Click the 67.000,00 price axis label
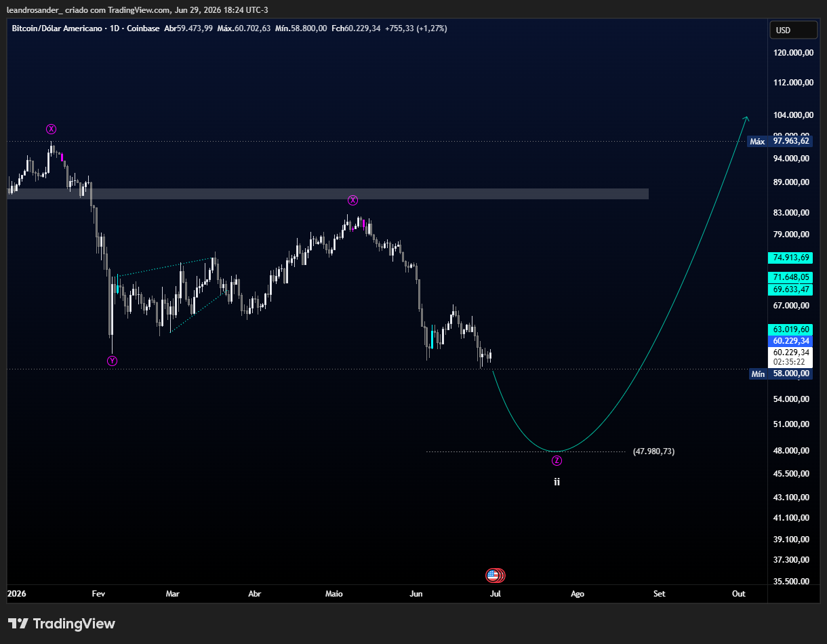827x644 pixels. (792, 306)
